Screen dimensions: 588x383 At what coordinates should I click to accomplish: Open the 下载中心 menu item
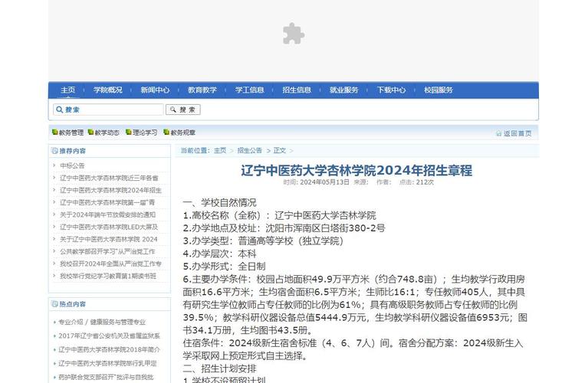(x=391, y=90)
